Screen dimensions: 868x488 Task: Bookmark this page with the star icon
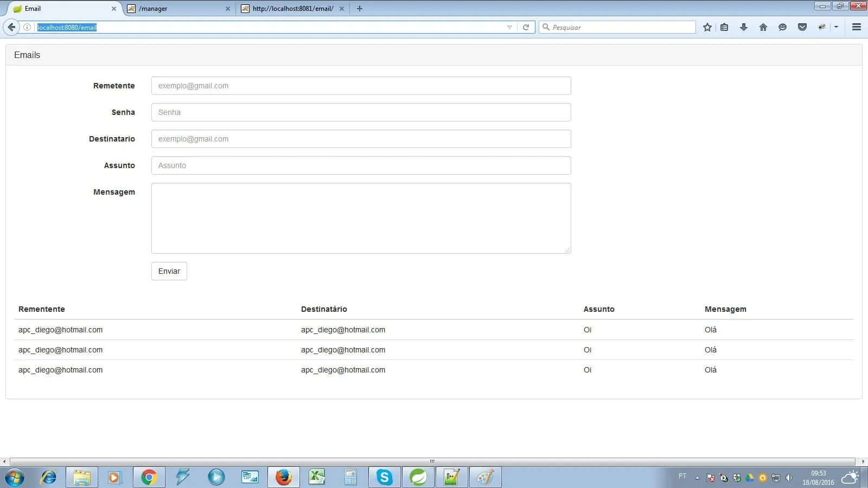707,27
